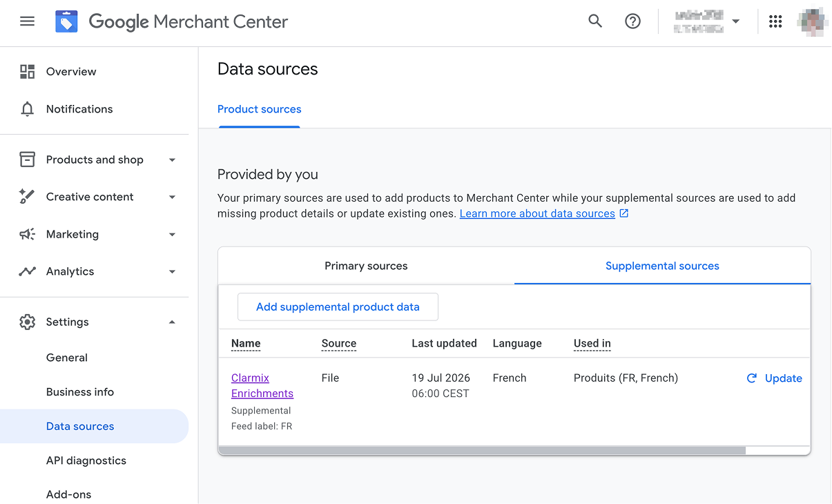The height and width of the screenshot is (504, 832).
Task: Switch to Primary sources tab
Action: point(366,266)
